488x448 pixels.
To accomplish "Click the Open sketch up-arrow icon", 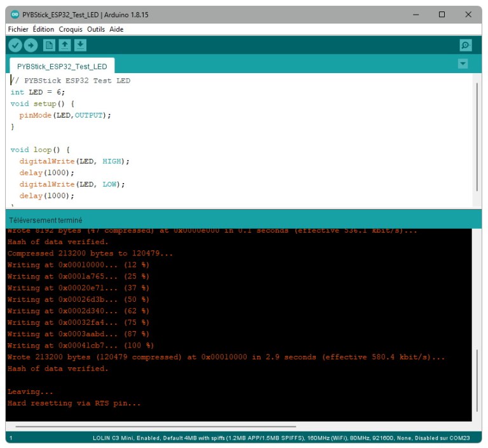I will point(65,45).
